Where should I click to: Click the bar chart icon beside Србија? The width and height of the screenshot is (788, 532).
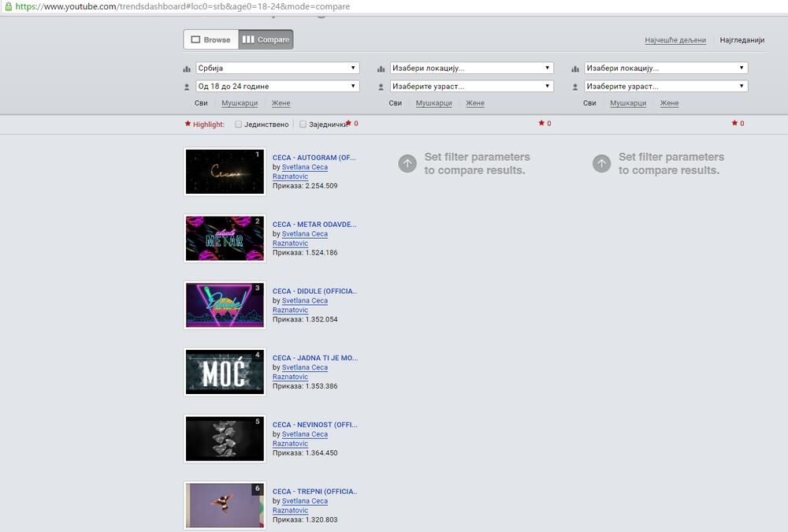188,69
